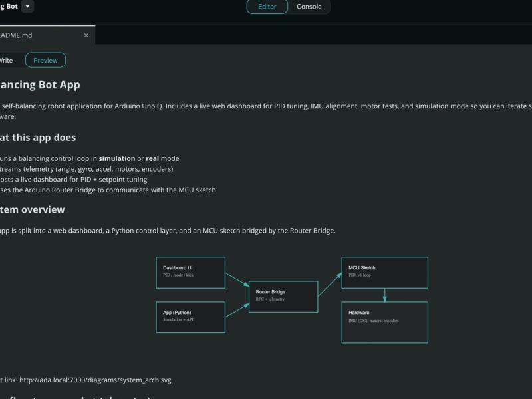This screenshot has height=399, width=532.
Task: Click the 'What this app does' heading
Action: point(38,138)
